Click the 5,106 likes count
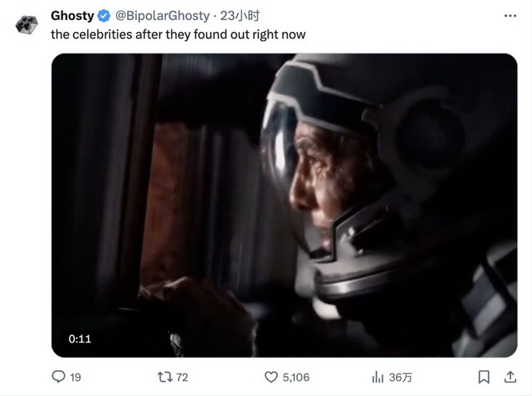Viewport: 532px width, 396px height. (296, 378)
